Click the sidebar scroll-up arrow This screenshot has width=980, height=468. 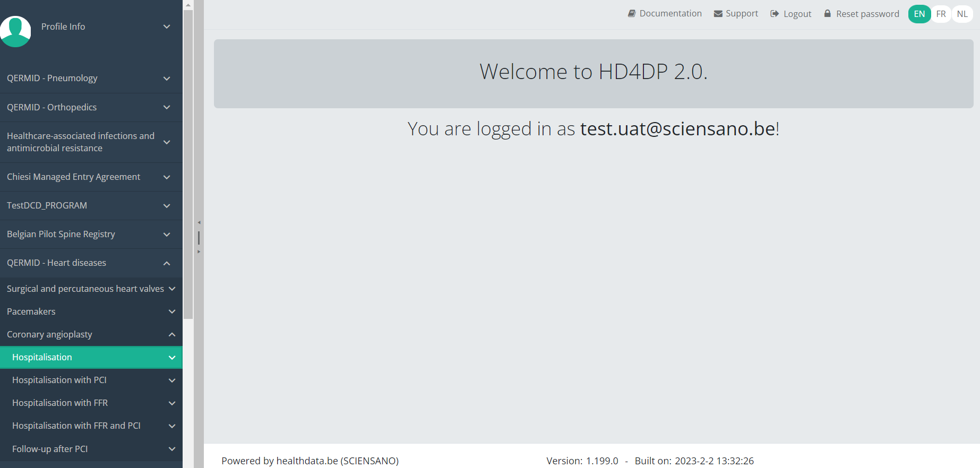coord(188,5)
